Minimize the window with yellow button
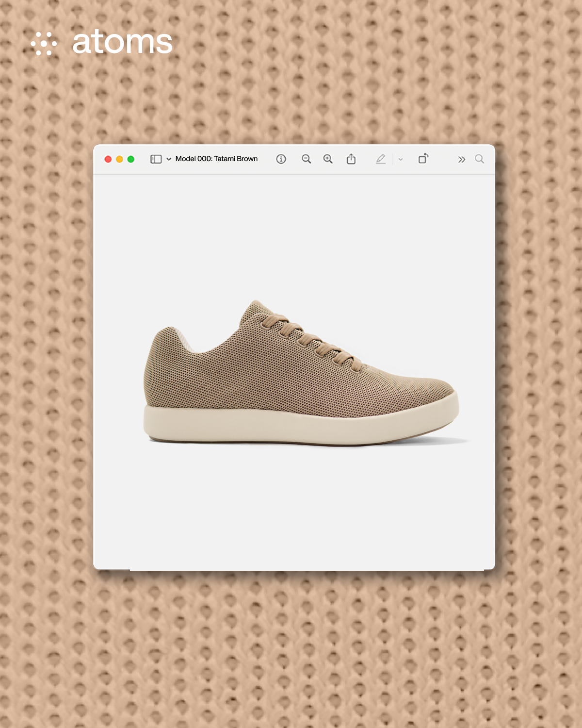This screenshot has height=728, width=582. pos(119,159)
